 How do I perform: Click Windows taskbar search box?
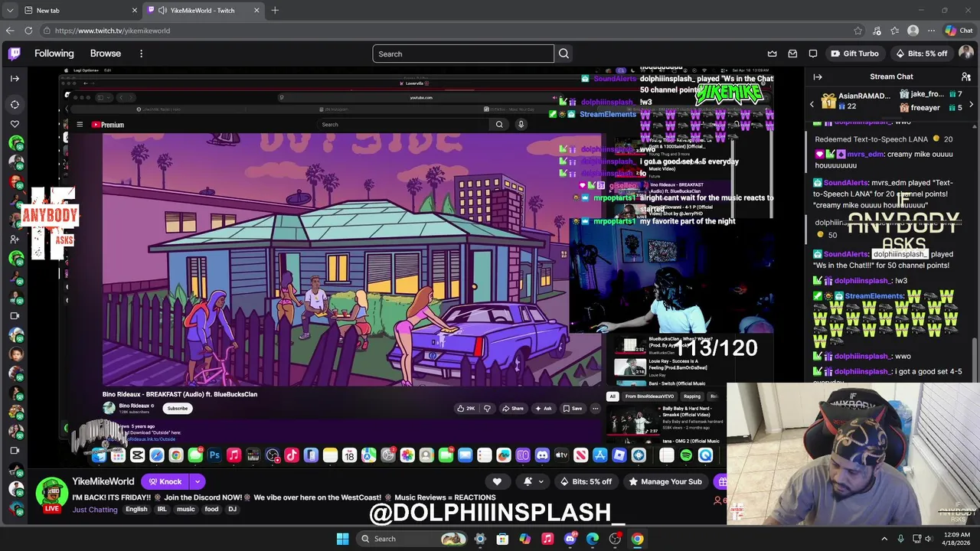point(411,539)
